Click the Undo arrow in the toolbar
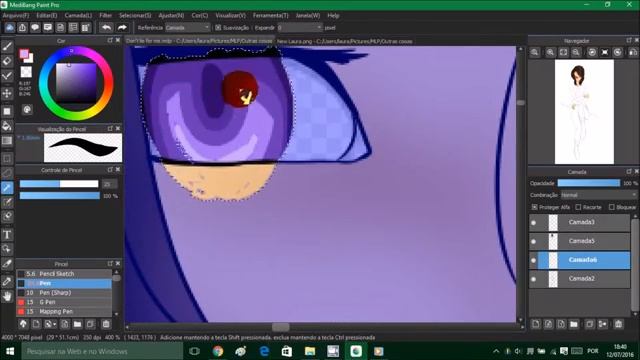Viewport: 640px width, 360px height. click(107, 27)
